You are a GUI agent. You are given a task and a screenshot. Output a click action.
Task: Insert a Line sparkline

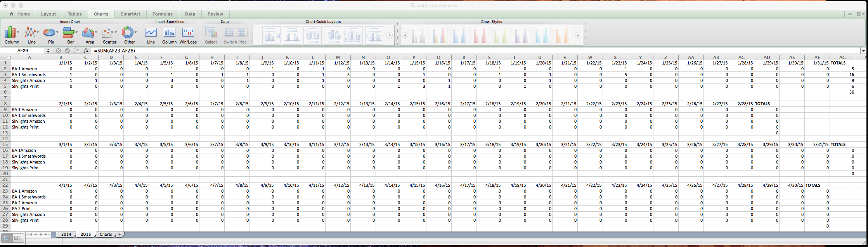[x=151, y=35]
